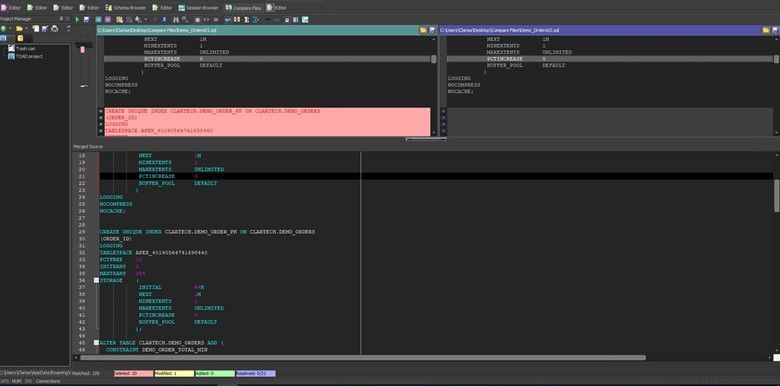Click the save icon in compare toolbar

tap(87, 19)
